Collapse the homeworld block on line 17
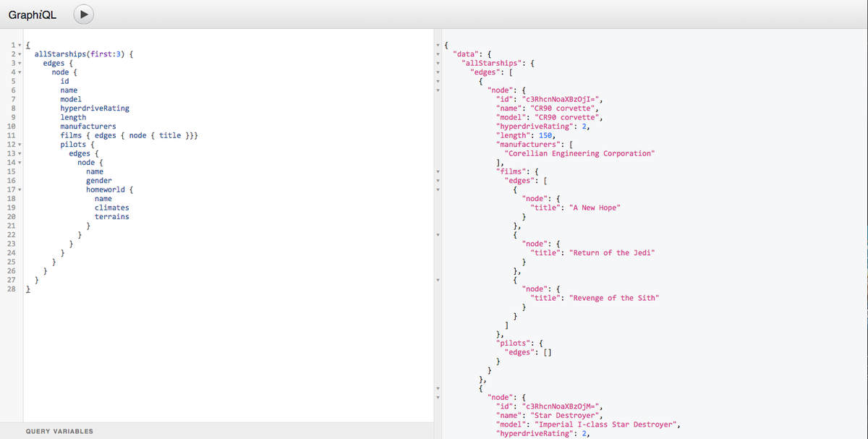 click(19, 189)
